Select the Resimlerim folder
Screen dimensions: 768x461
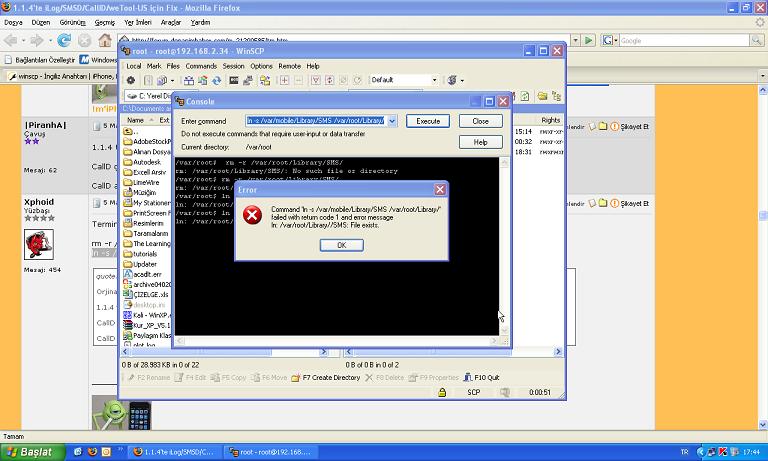coord(144,223)
